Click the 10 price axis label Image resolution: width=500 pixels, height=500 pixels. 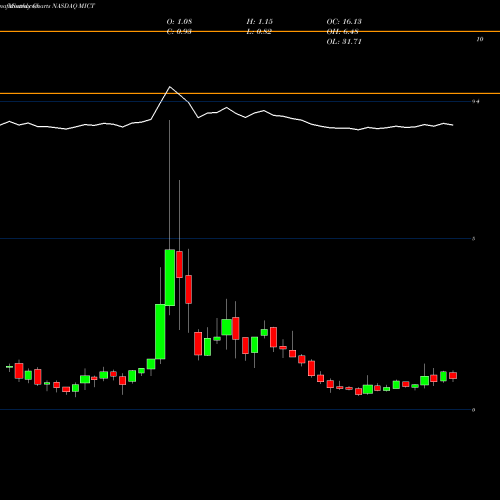pyautogui.click(x=480, y=39)
